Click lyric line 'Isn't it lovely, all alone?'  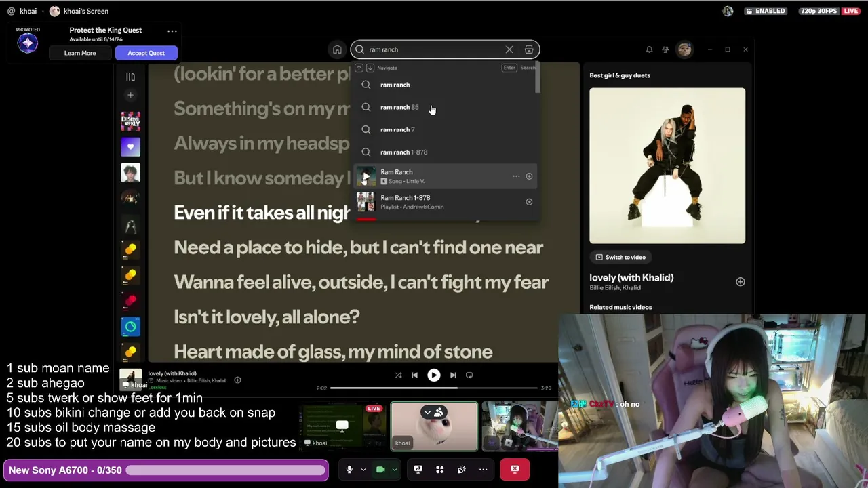pos(267,317)
